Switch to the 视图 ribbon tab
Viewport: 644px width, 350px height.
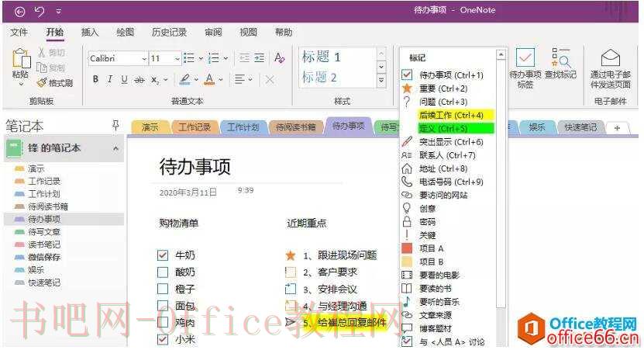point(249,32)
